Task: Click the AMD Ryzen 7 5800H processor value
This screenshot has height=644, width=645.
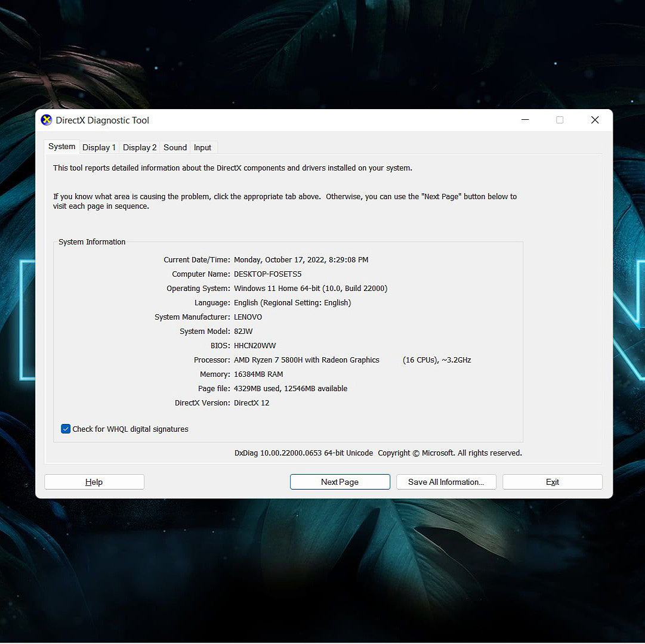Action: click(307, 360)
